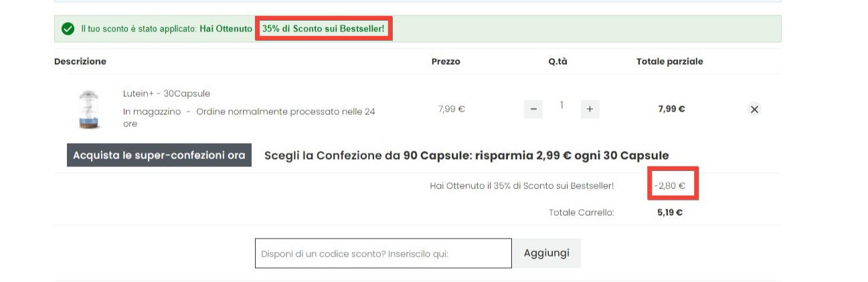Click the Totale Carrello label
Image resolution: width=868 pixels, height=282 pixels.
click(x=581, y=213)
